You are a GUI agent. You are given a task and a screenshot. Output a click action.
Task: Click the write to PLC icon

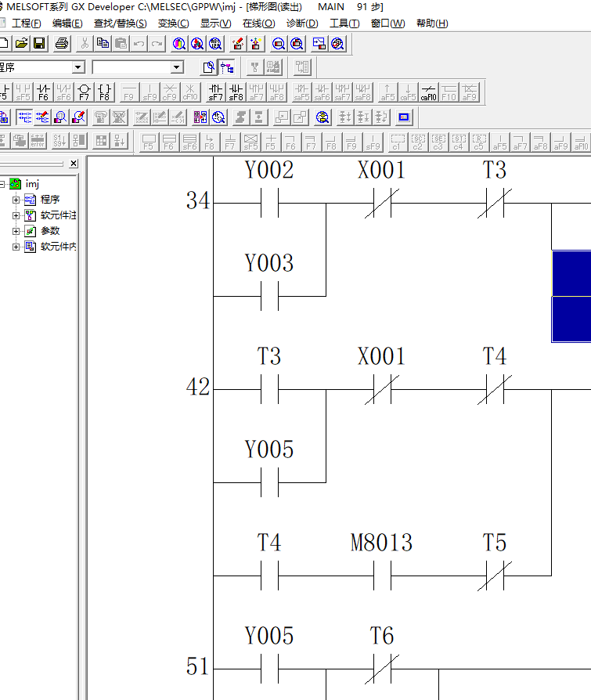click(x=238, y=43)
